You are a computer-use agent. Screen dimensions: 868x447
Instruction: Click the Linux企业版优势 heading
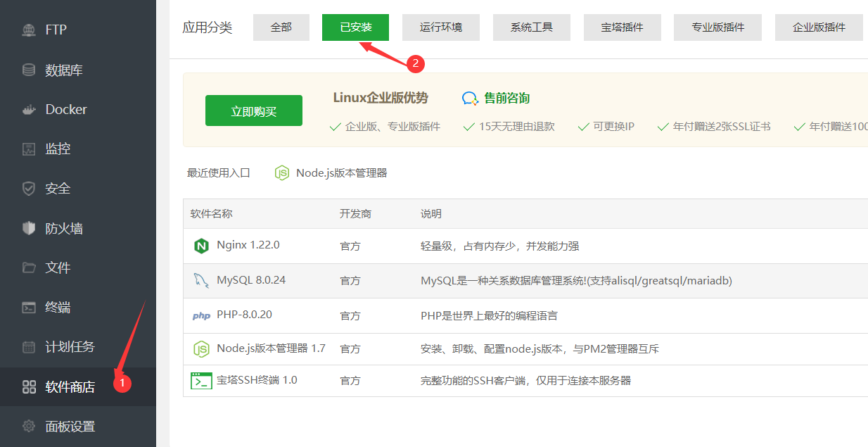click(381, 98)
